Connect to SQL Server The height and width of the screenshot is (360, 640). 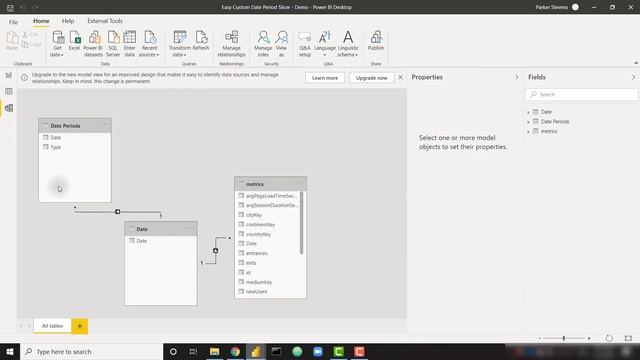(113, 44)
